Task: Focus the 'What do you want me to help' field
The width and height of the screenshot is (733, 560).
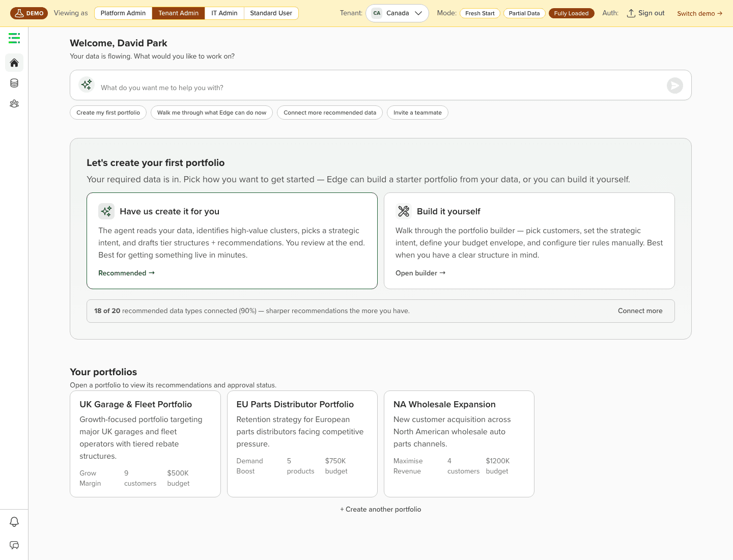Action: point(381,85)
